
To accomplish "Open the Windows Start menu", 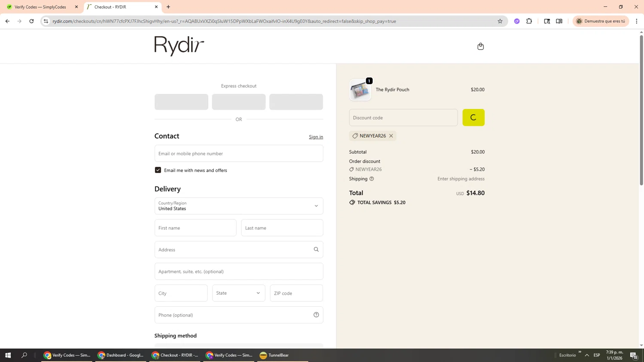I will 8,355.
